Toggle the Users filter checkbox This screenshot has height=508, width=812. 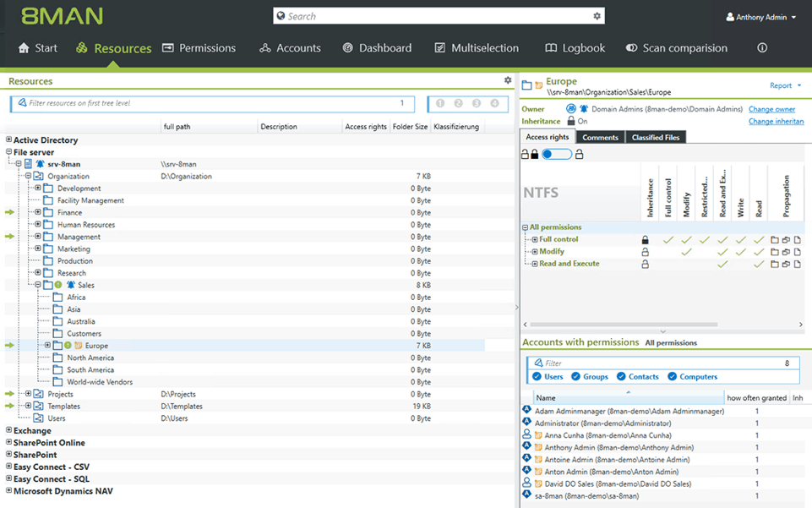(x=537, y=377)
